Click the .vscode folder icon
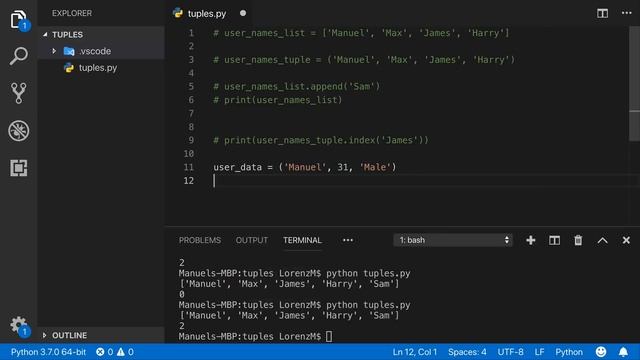The width and height of the screenshot is (640, 360). tap(69, 51)
